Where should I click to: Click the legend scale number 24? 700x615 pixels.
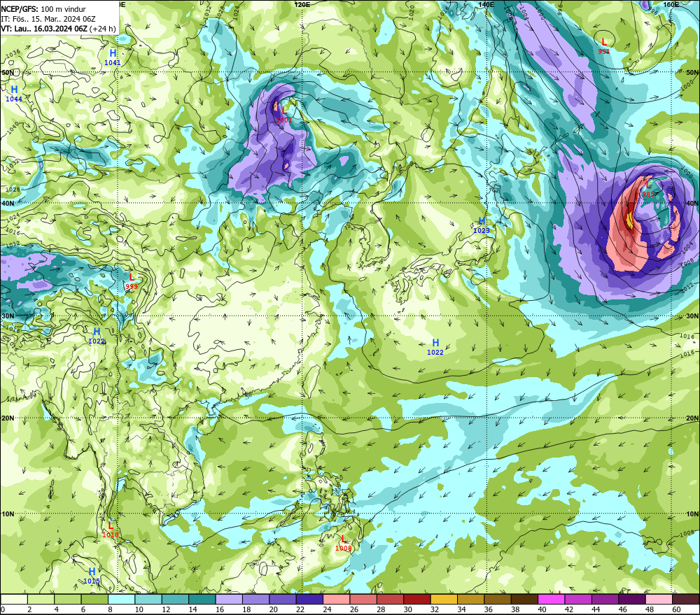tap(327, 609)
